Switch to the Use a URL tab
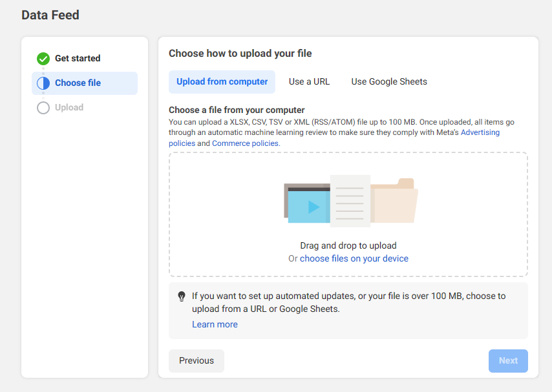The width and height of the screenshot is (552, 392). pyautogui.click(x=309, y=82)
